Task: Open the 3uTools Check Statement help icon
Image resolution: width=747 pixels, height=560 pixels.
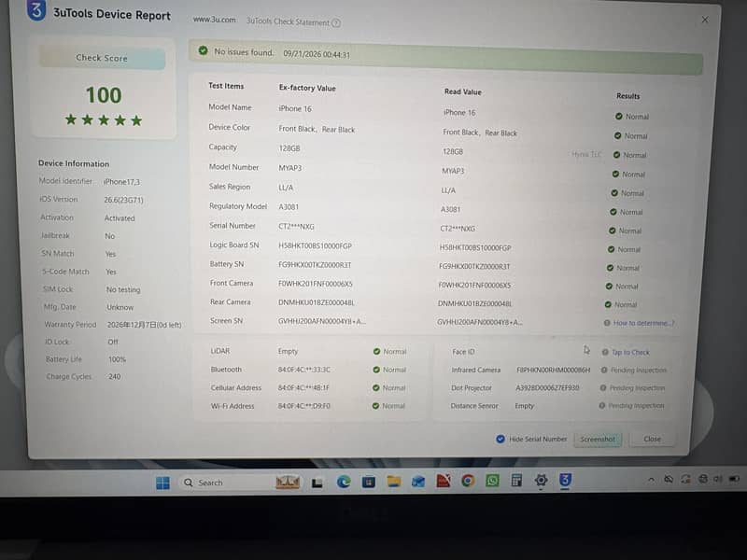Action: (336, 22)
